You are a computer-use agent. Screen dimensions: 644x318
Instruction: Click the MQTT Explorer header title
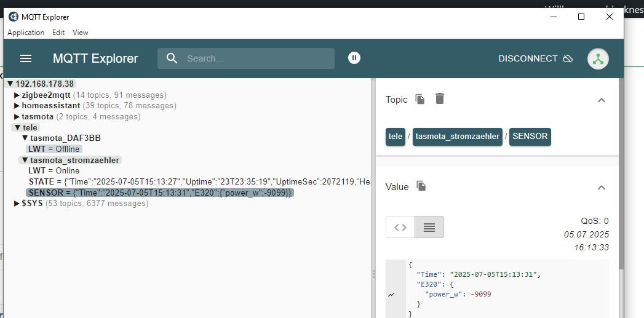pyautogui.click(x=95, y=59)
